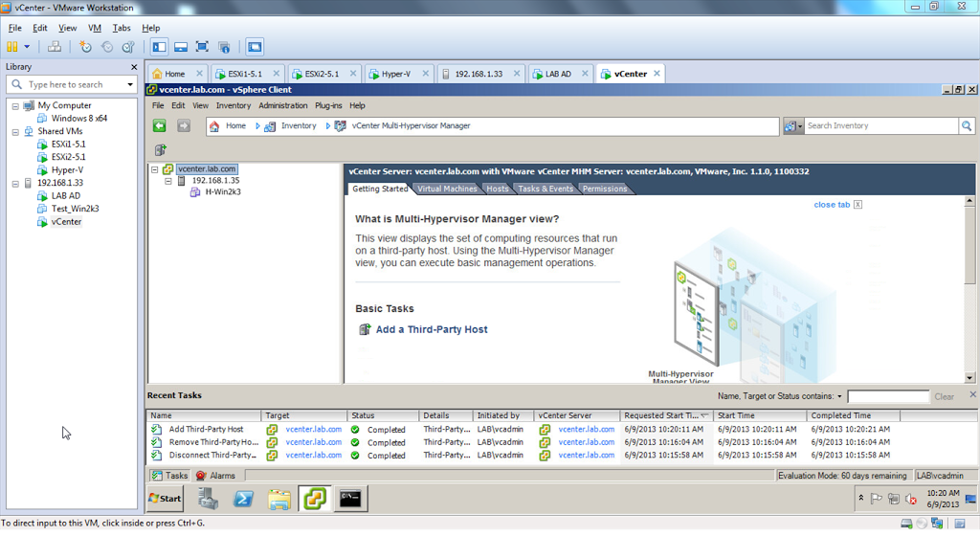The width and height of the screenshot is (980, 536).
Task: Switch to the ESXi2-5.1 tab
Action: pyautogui.click(x=322, y=74)
